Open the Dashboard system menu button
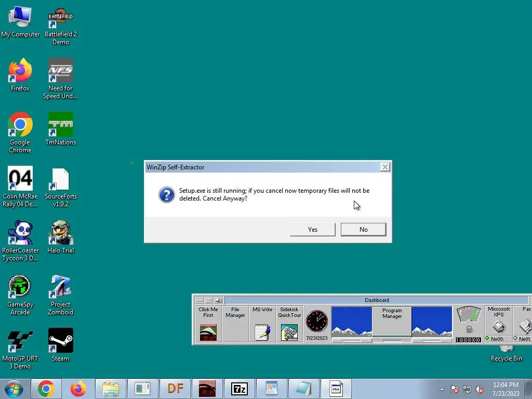The width and height of the screenshot is (532, 399). (x=199, y=300)
